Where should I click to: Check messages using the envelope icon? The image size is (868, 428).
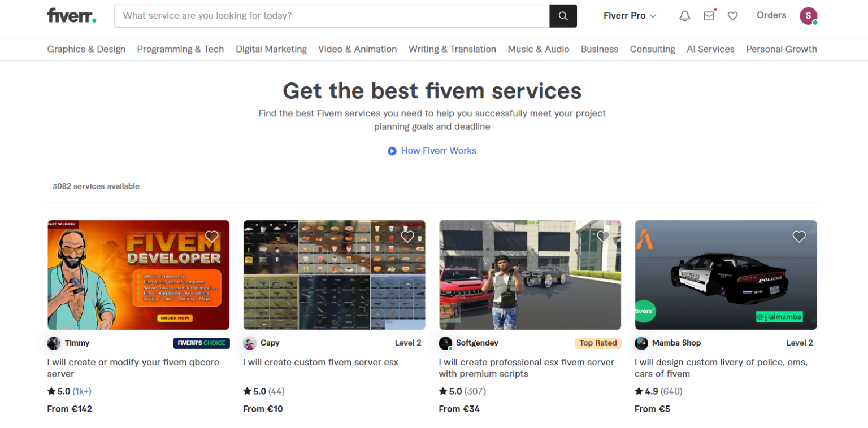(709, 16)
